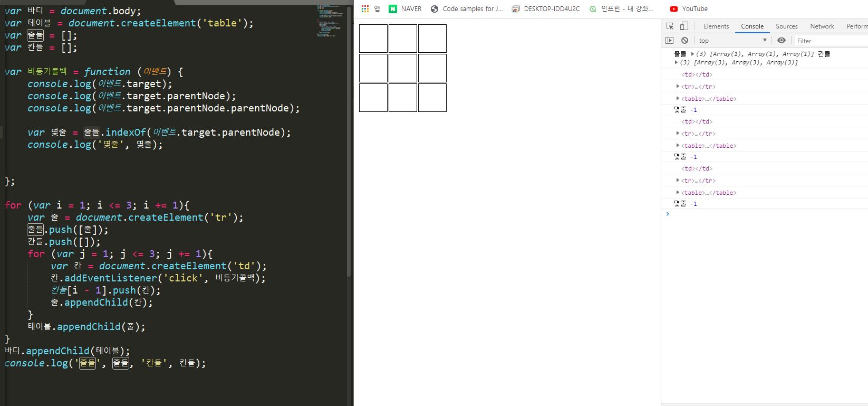Screen dimensions: 868x406
Task: Click the 칸.addEventListener('click', 비동기콜백) line
Action: [x=158, y=278]
